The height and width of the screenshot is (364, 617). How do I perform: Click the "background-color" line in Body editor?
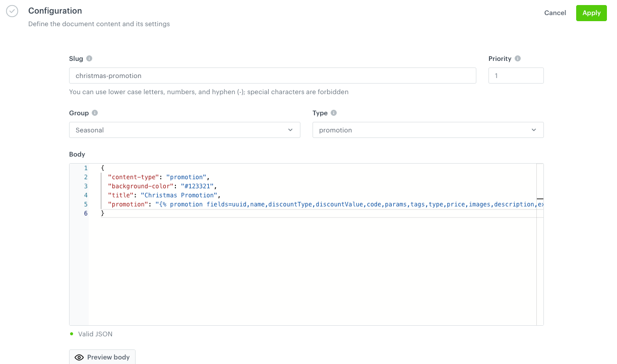point(161,186)
